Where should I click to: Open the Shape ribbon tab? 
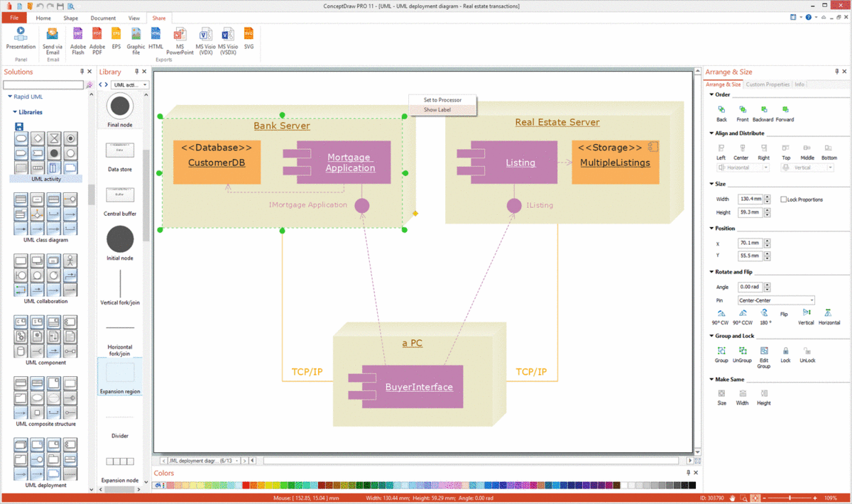click(71, 18)
